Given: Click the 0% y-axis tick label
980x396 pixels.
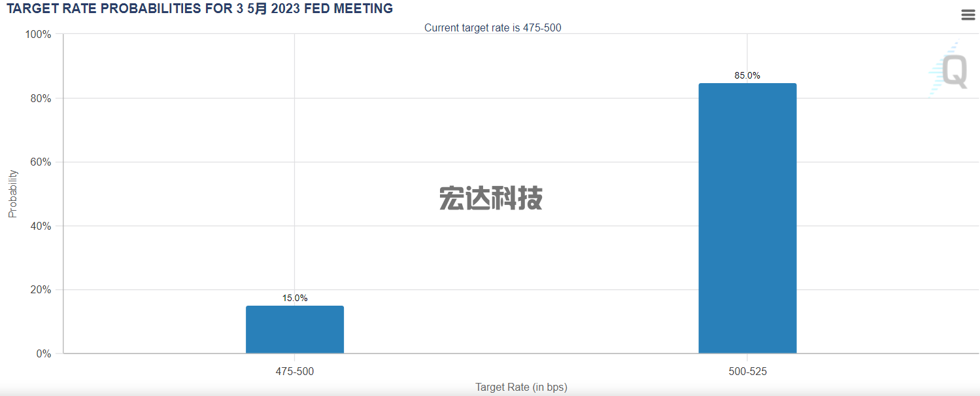Looking at the screenshot, I should pyautogui.click(x=42, y=353).
